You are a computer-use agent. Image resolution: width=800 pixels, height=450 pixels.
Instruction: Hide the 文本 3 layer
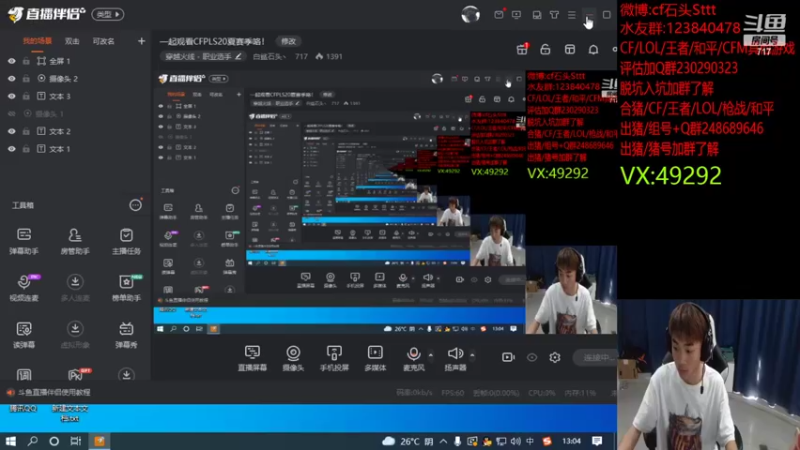pos(11,96)
